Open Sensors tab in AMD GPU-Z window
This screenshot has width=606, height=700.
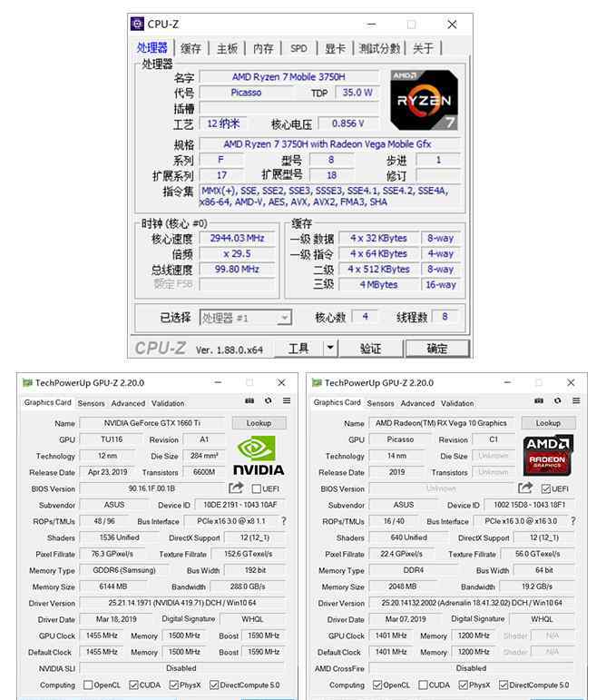tap(380, 403)
